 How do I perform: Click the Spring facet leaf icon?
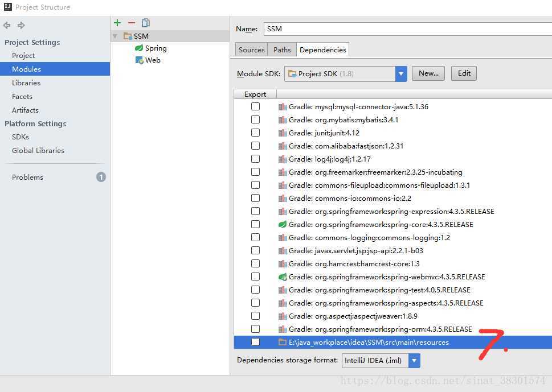139,48
